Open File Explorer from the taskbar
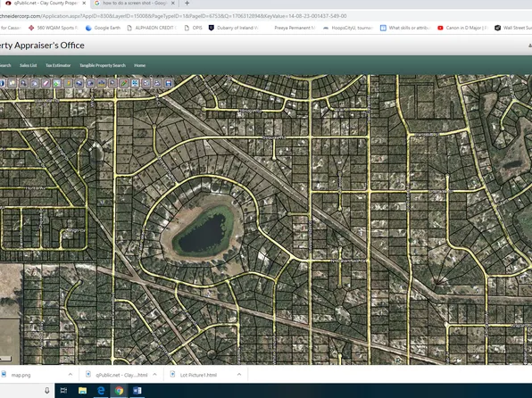 (x=82, y=391)
